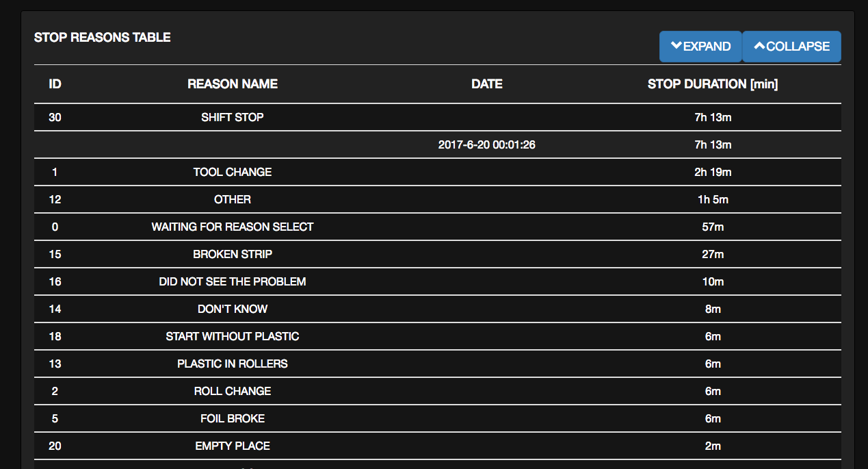Click the COLLAPSE button

point(791,47)
